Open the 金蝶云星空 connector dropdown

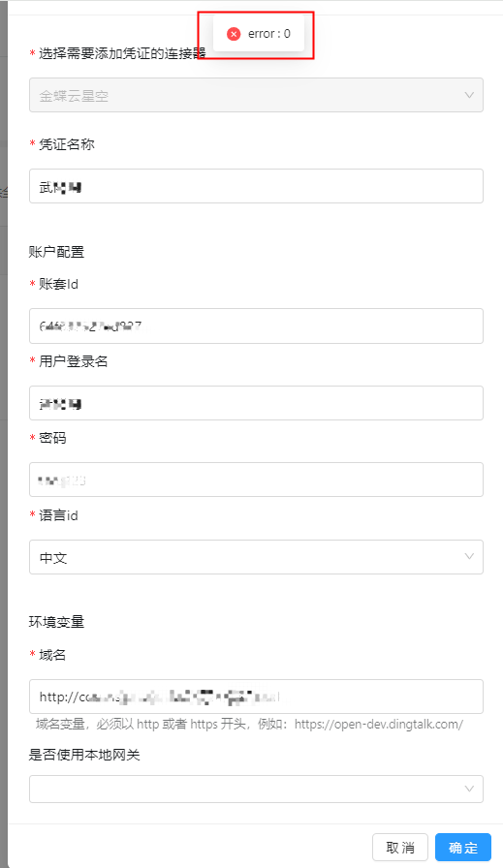[256, 95]
